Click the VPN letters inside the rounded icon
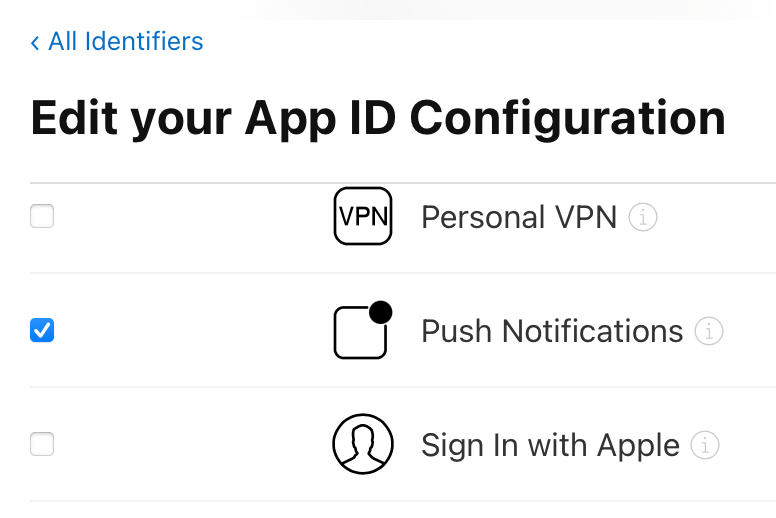The width and height of the screenshot is (776, 518). coord(362,217)
